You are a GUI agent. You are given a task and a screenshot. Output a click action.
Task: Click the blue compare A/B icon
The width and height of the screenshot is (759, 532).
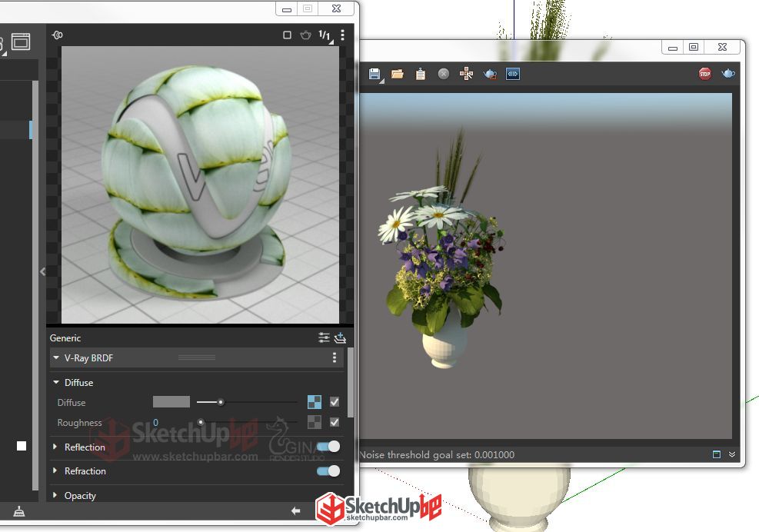click(513, 74)
